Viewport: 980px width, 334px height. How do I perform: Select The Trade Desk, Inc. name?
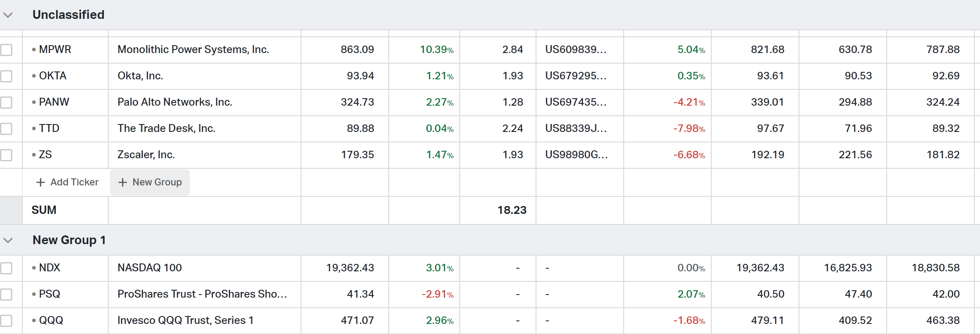pyautogui.click(x=167, y=128)
